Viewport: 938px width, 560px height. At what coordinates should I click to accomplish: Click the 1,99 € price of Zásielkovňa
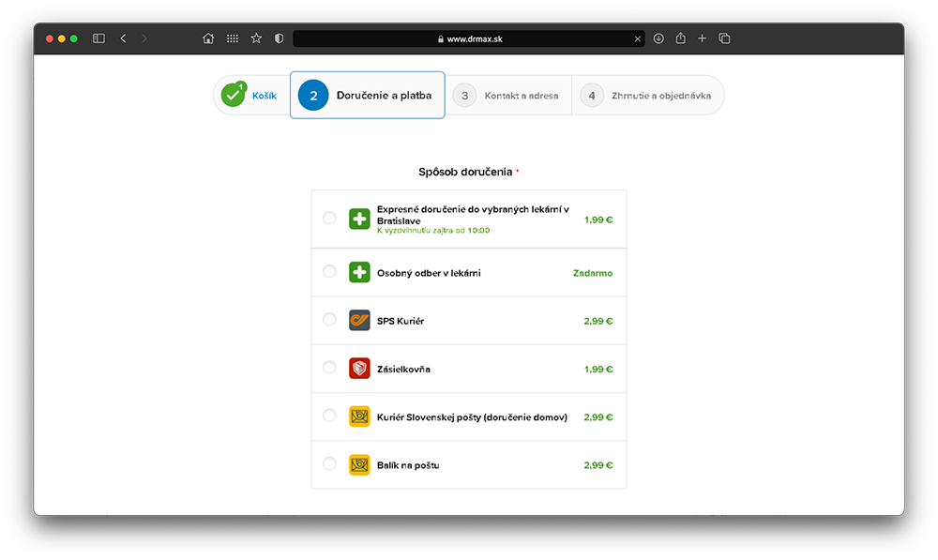(598, 370)
